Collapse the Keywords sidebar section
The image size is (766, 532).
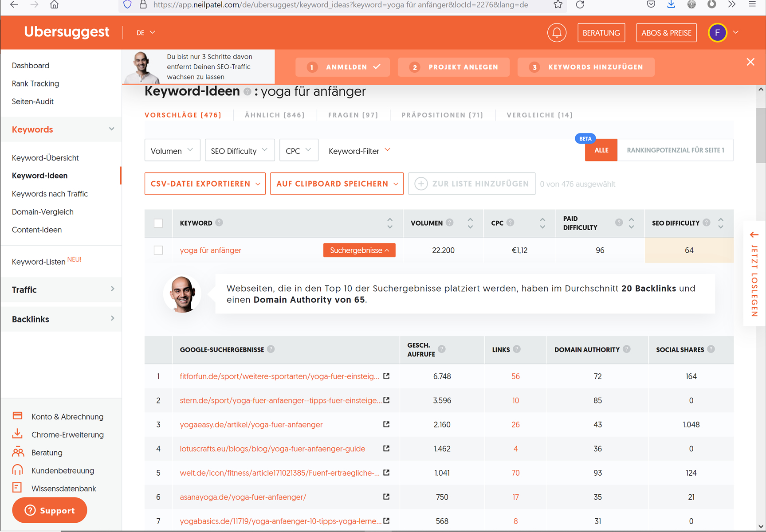(x=61, y=129)
